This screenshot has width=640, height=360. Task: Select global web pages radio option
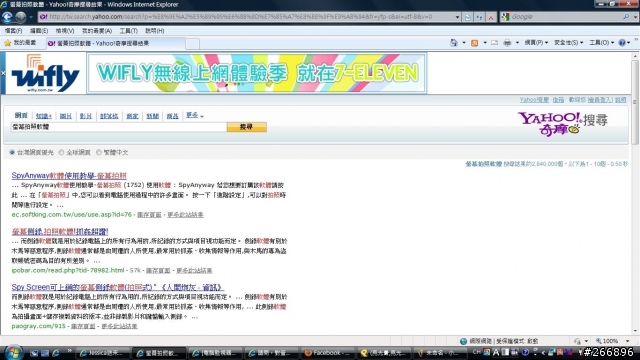point(61,152)
